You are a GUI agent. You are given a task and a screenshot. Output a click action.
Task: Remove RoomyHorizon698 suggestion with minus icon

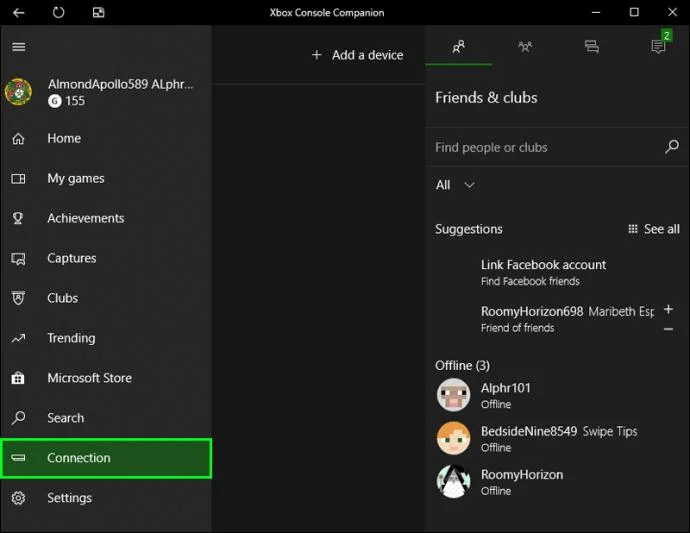click(x=668, y=329)
